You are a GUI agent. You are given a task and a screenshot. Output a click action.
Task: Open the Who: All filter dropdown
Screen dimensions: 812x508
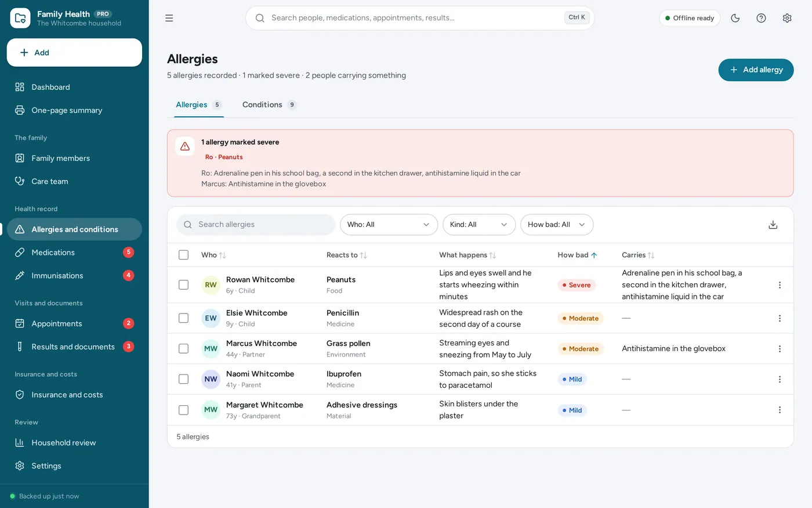389,225
